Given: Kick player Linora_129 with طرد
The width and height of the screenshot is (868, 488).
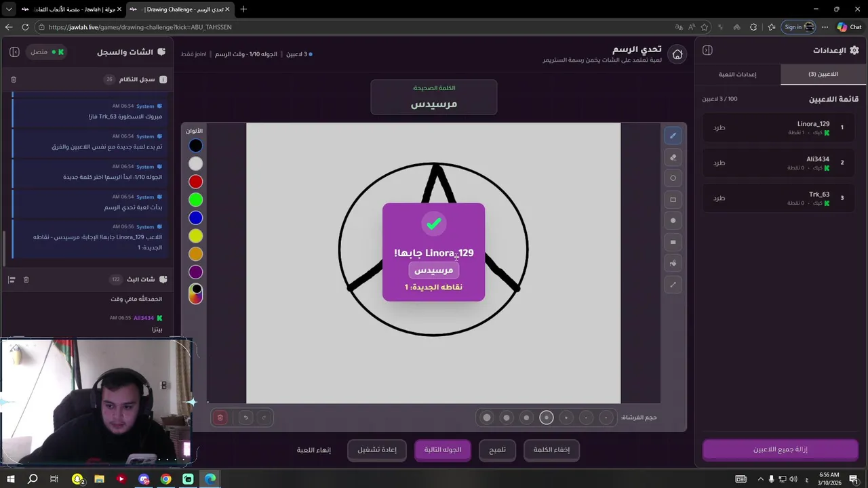Looking at the screenshot, I should click(x=719, y=127).
